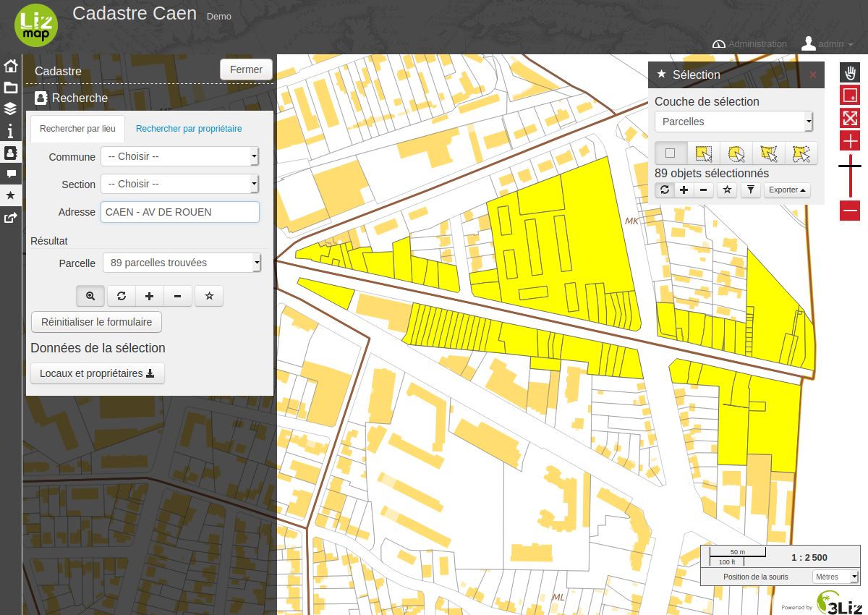Toggle the deactivate selection square button
Viewport: 868px width, 615px height.
click(671, 153)
